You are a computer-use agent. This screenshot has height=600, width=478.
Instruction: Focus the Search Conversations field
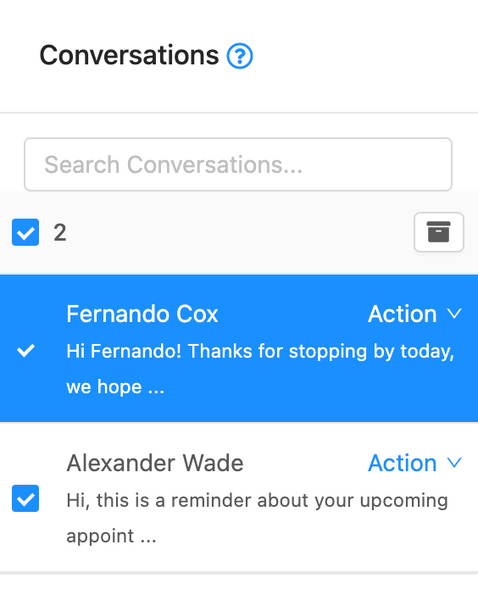[238, 164]
